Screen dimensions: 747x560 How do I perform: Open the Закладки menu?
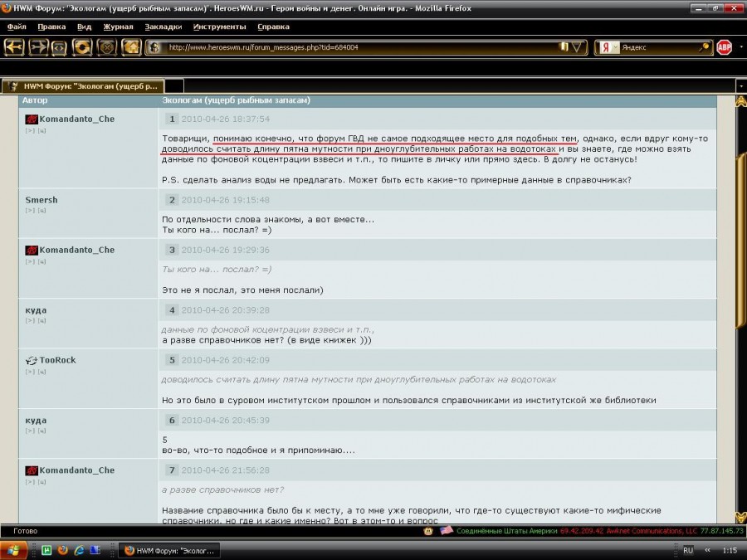coord(163,27)
